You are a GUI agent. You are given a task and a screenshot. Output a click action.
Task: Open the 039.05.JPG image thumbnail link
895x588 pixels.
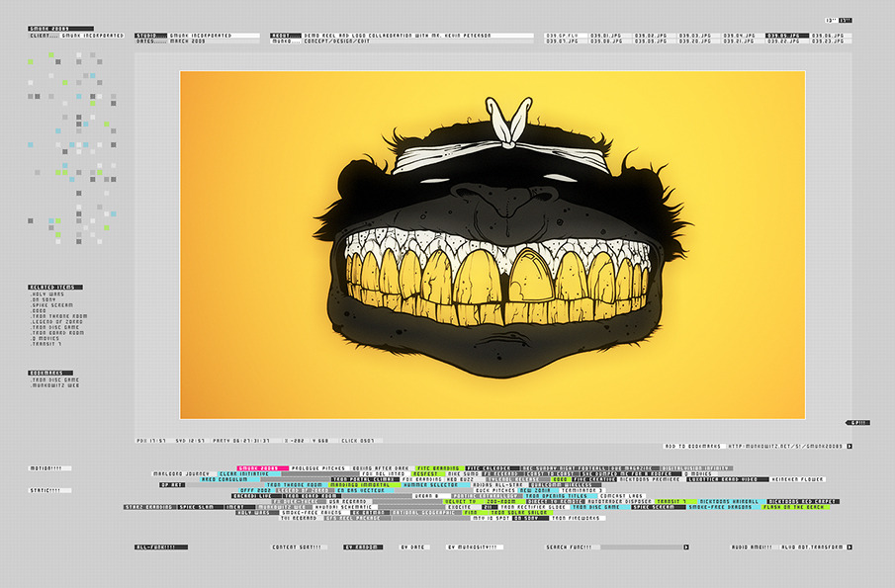787,36
